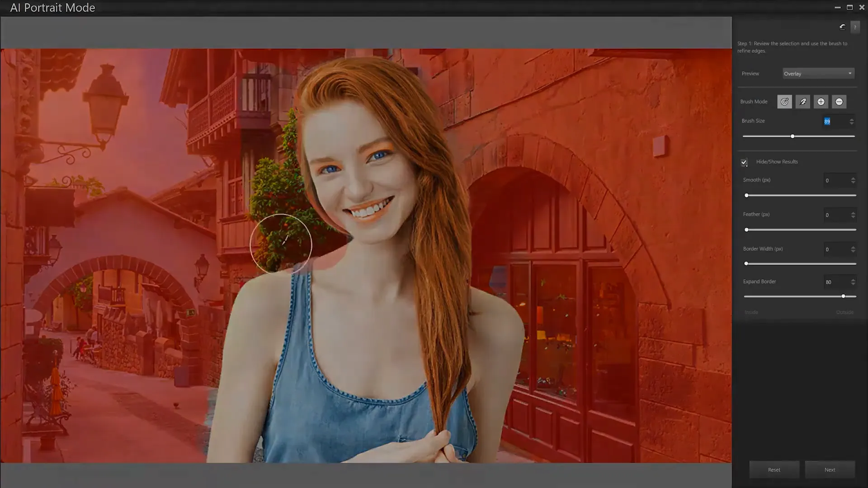Select the precise target Brush Mode
Screen dimensions: 868x488
784,102
